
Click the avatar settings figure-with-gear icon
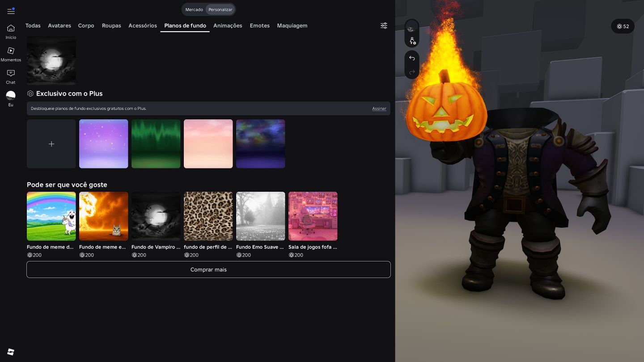click(412, 41)
